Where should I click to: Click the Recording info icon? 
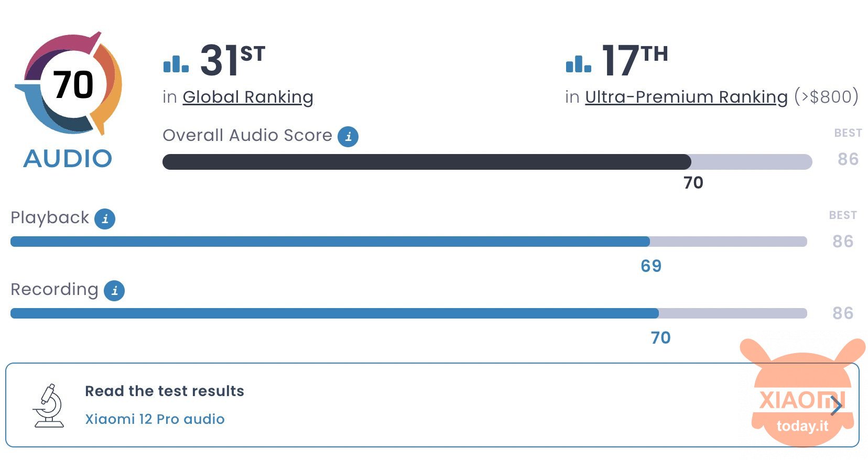pos(114,290)
